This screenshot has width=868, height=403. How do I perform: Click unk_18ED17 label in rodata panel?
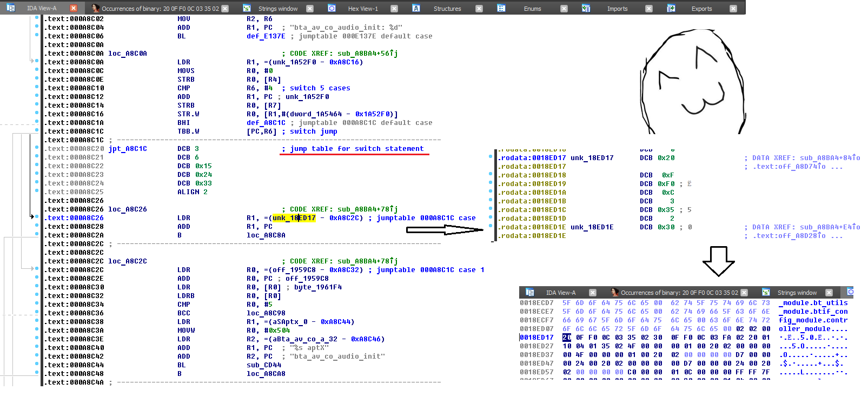click(x=592, y=158)
